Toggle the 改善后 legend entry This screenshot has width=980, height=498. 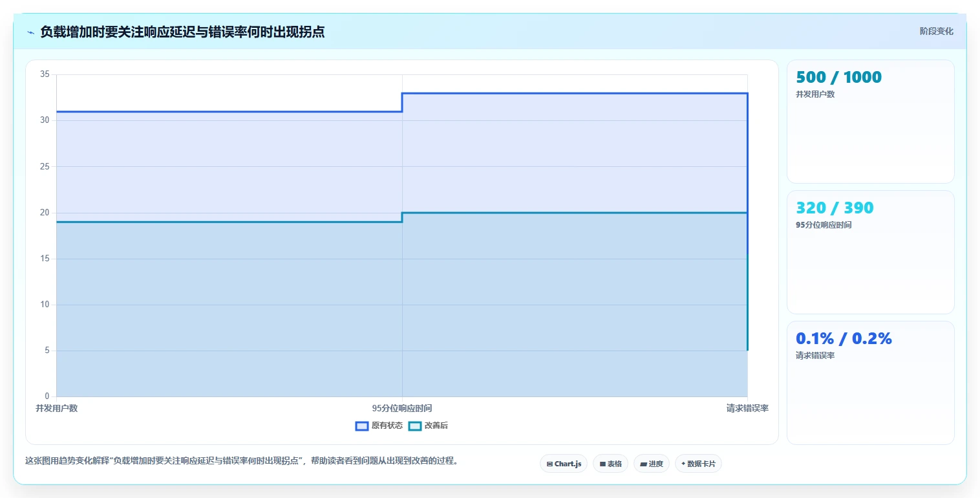[x=429, y=426]
